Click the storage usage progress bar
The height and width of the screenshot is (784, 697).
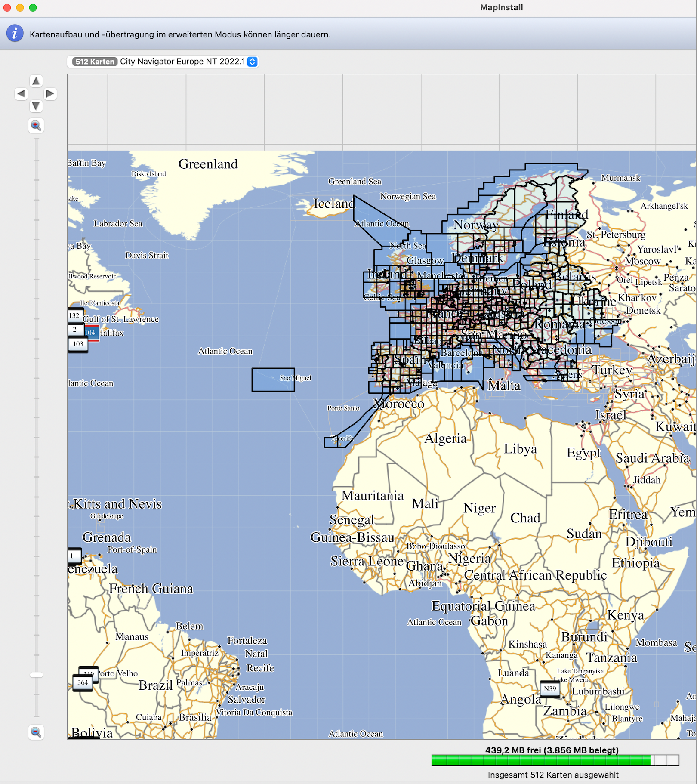(555, 760)
